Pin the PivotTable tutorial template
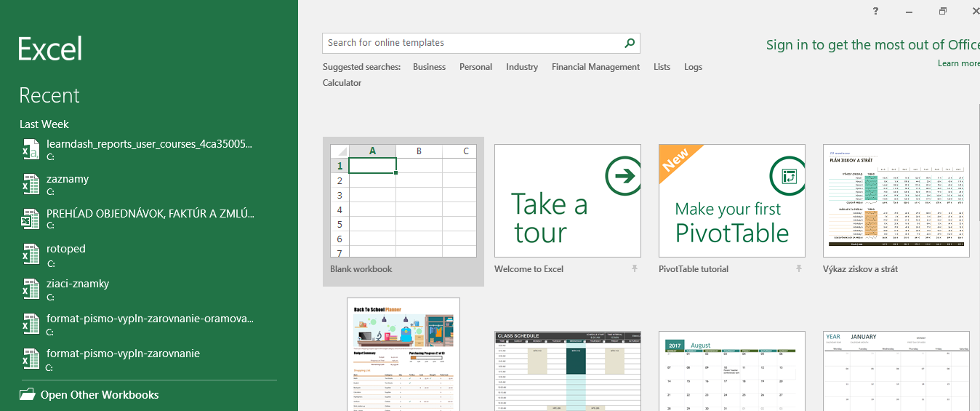The width and height of the screenshot is (980, 411). [x=799, y=269]
